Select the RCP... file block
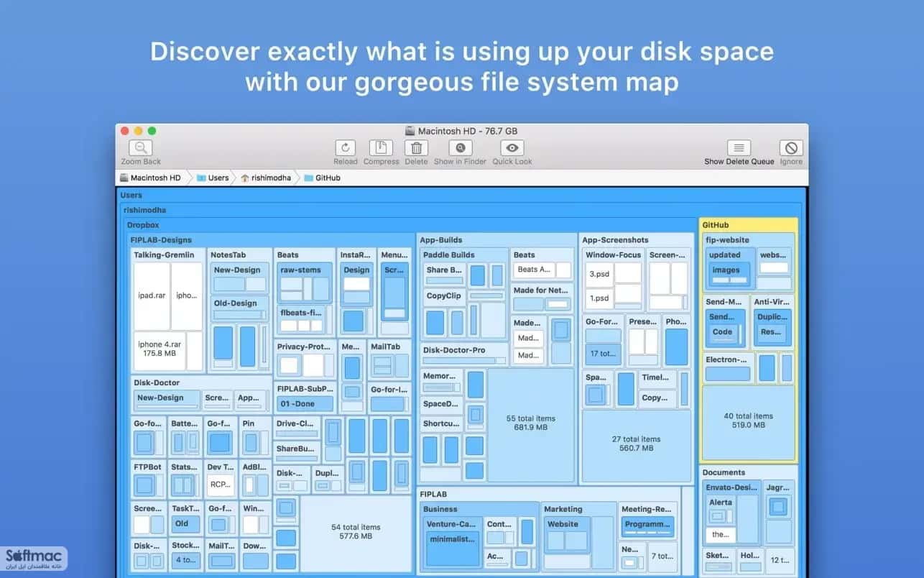Viewport: 924px width, 578px height. tap(220, 485)
